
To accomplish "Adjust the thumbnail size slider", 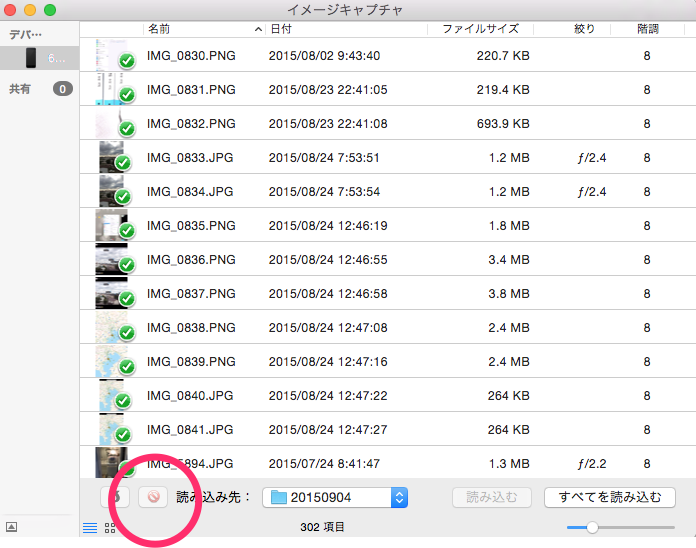I will point(592,527).
